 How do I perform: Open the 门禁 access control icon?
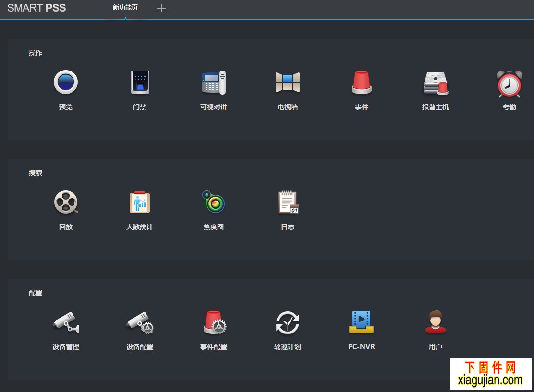[140, 82]
